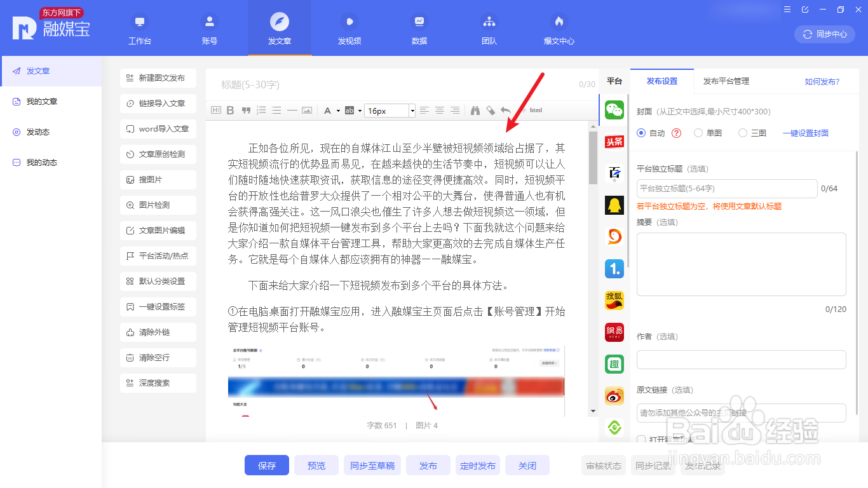Screen dimensions: 868x488
Task: Select the WeChat platform icon
Action: tap(614, 110)
